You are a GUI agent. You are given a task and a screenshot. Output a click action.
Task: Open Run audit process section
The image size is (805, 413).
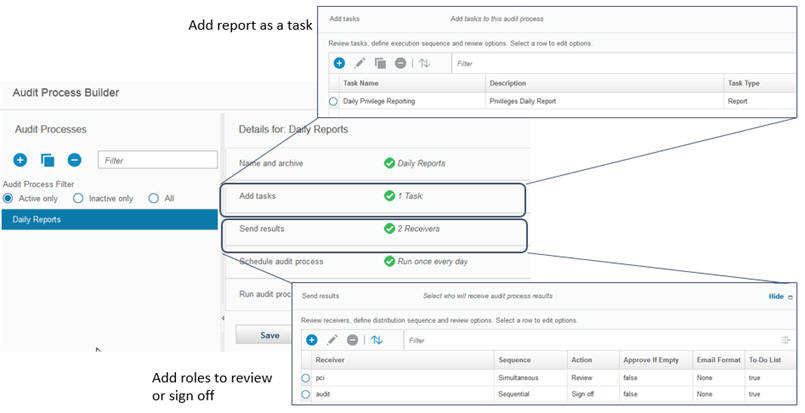[x=265, y=294]
